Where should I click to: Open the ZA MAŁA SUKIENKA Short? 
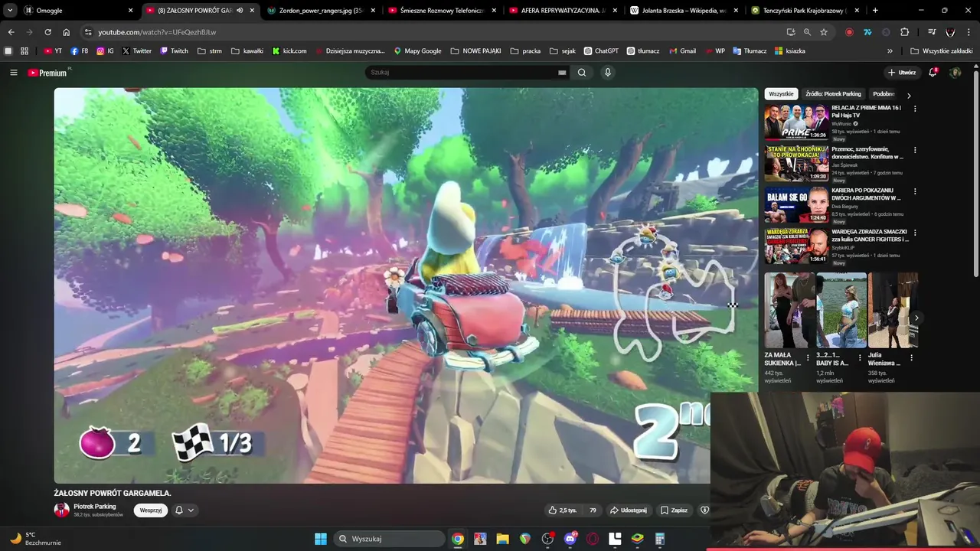tap(789, 310)
